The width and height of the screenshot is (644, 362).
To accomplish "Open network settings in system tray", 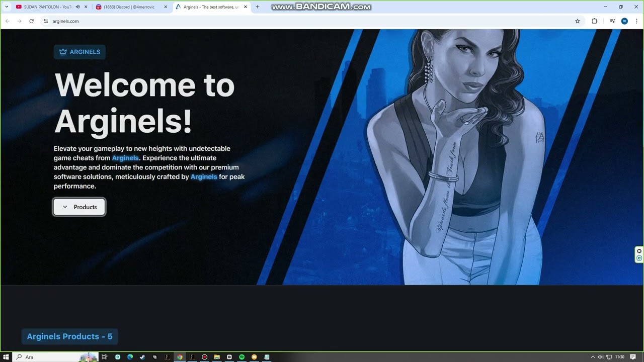I will [609, 357].
